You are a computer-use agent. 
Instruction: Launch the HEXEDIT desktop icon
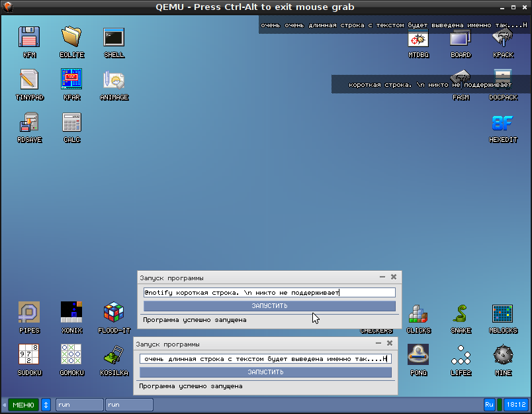502,123
